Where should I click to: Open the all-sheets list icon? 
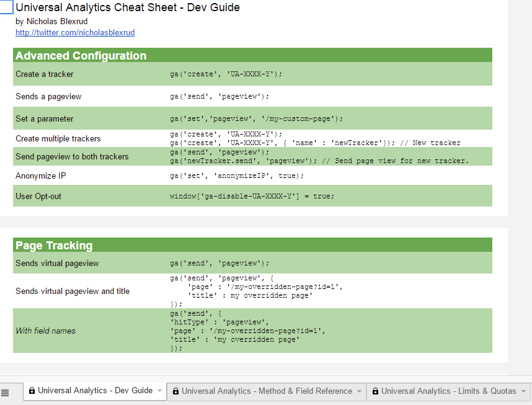pos(5,393)
